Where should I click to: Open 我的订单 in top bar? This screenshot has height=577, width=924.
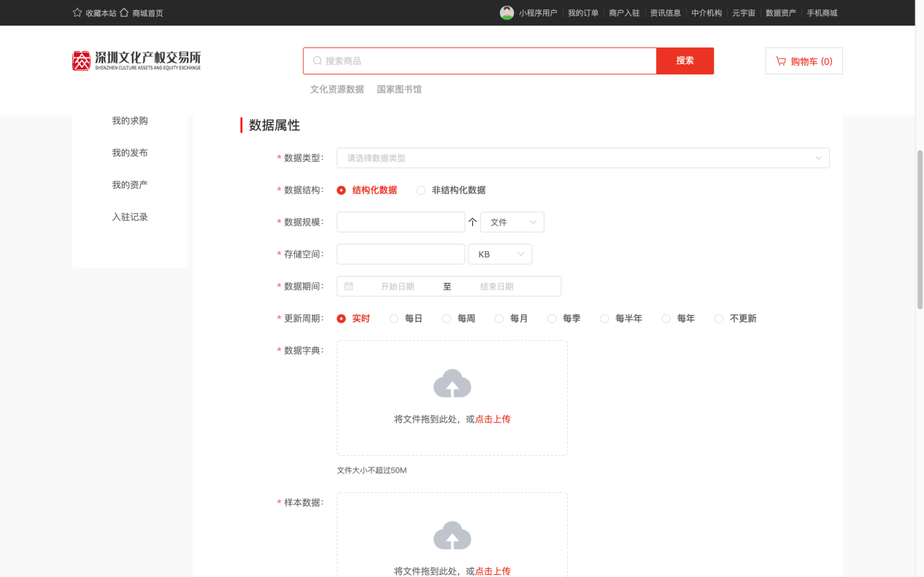coord(583,13)
